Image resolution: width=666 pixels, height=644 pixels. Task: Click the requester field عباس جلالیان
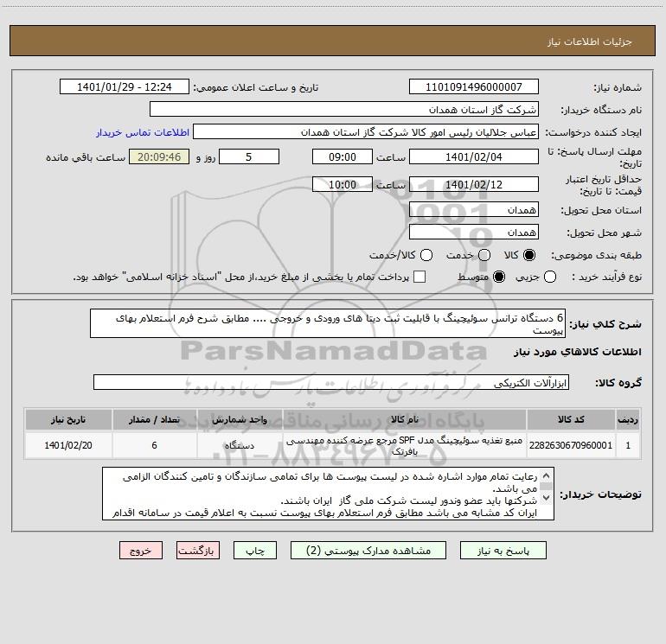366,132
